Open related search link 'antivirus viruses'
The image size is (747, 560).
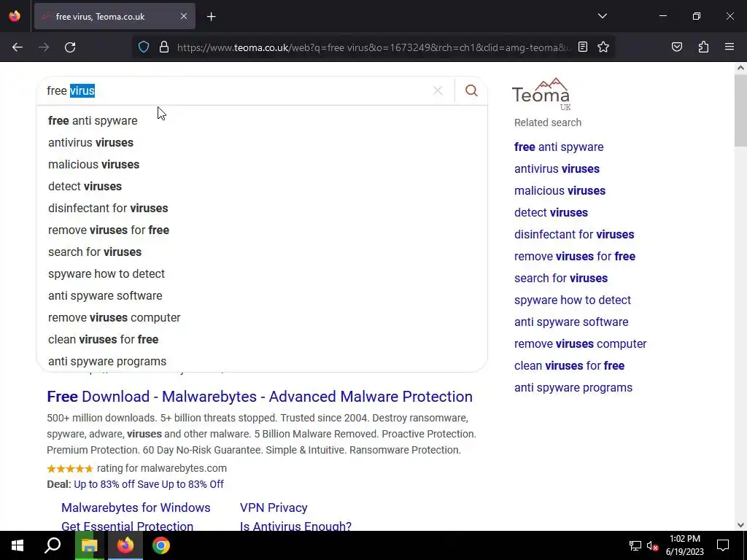coord(557,168)
